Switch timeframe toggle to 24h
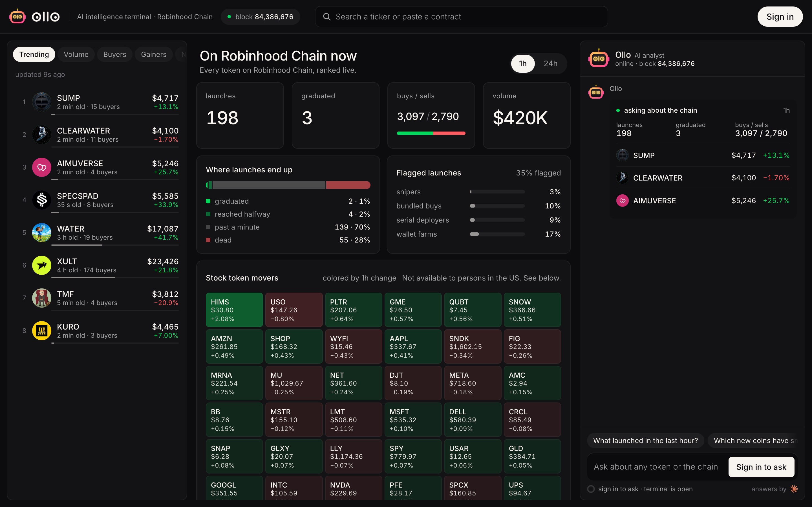Viewport: 812px width, 507px height. [550, 63]
